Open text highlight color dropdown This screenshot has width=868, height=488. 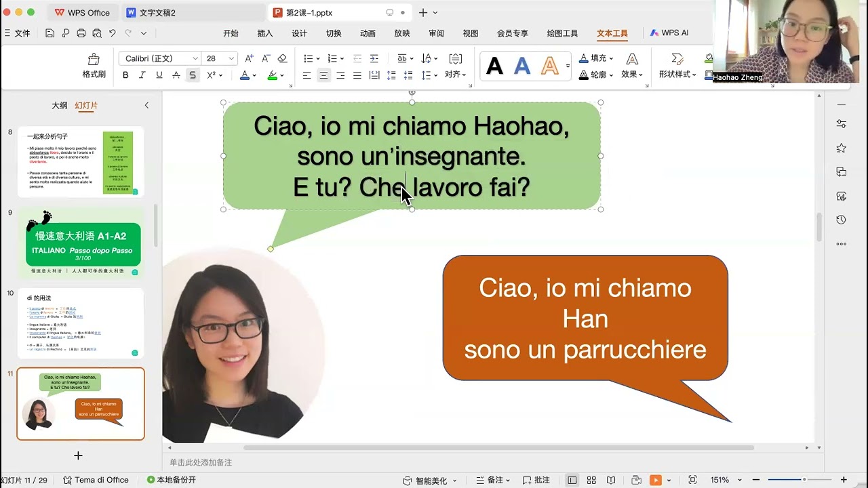pyautogui.click(x=281, y=75)
